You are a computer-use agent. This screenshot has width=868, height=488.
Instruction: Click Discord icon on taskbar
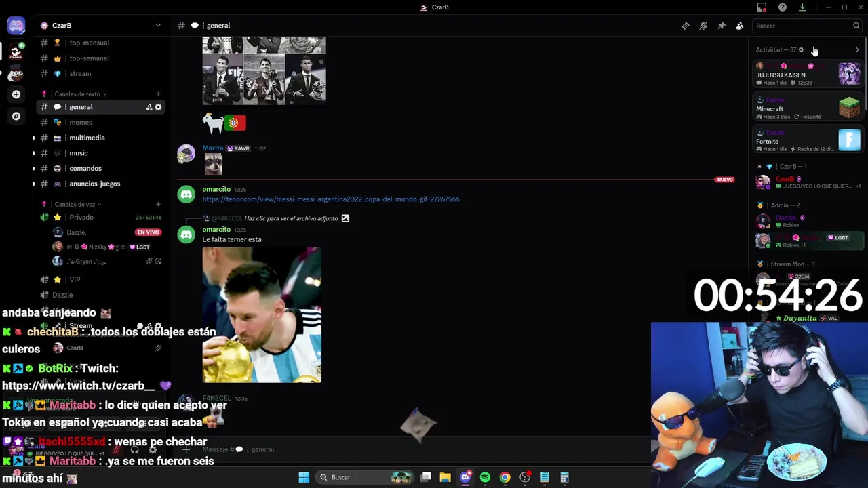click(x=465, y=477)
